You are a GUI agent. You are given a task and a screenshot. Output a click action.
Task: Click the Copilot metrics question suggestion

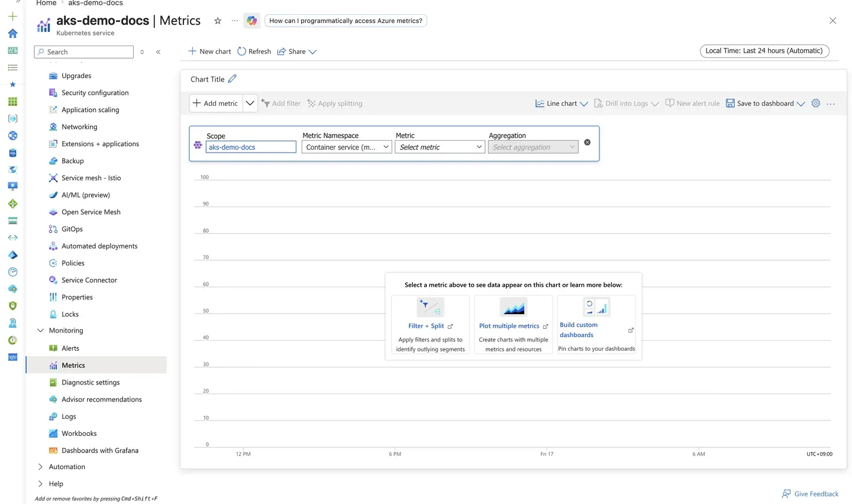pyautogui.click(x=346, y=21)
